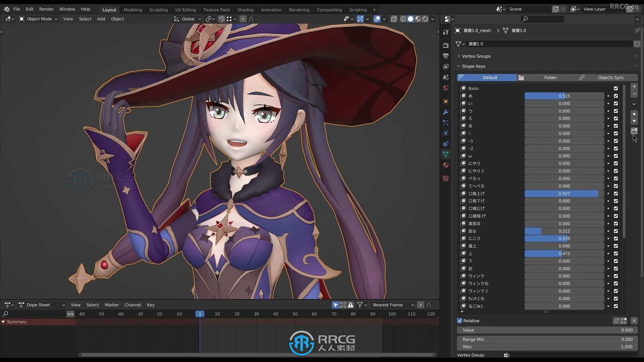Viewport: 644px width, 362px height.
Task: Select solid viewport shading
Action: point(411,19)
